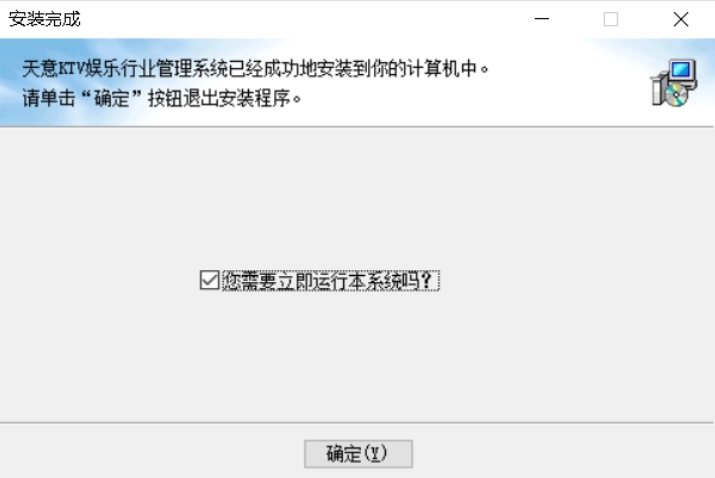Click the empty gray area above the checkbox

coord(357,198)
